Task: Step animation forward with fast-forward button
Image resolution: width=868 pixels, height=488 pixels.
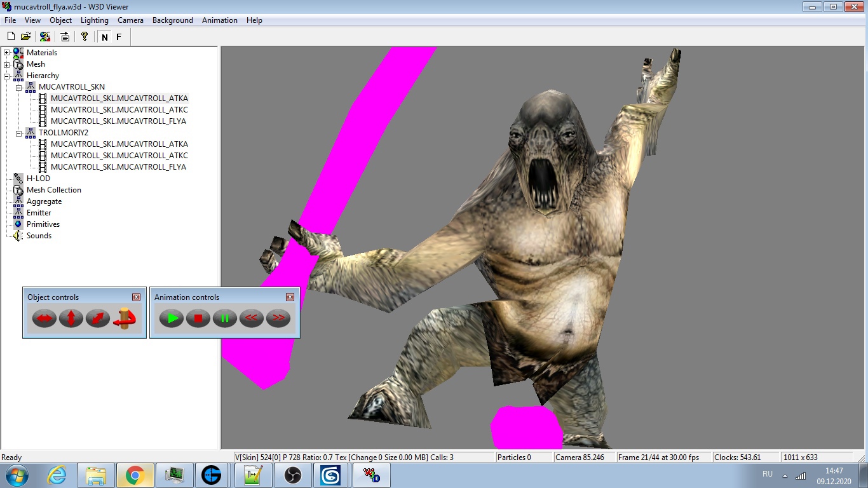Action: 278,318
